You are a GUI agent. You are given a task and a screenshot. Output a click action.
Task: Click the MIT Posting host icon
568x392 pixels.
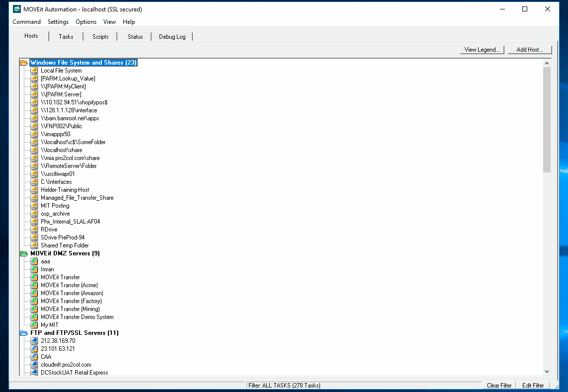point(34,206)
